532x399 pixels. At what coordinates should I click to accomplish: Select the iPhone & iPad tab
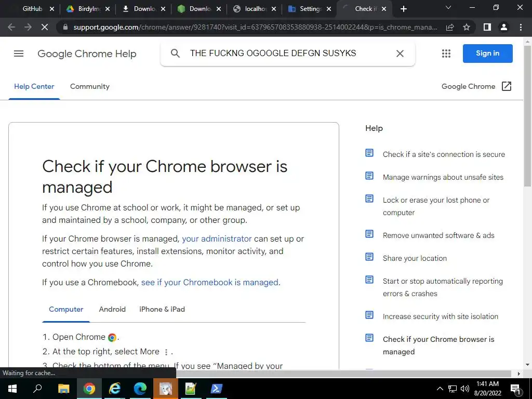point(162,310)
